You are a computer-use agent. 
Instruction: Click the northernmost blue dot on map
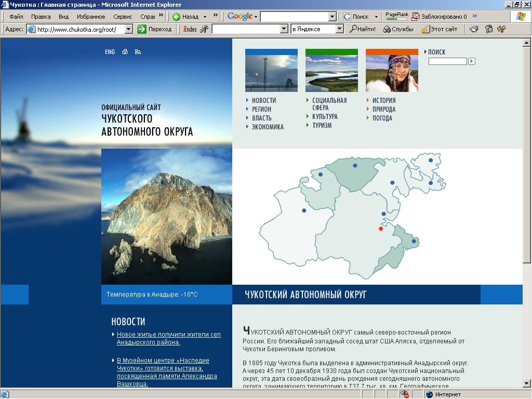point(431,160)
